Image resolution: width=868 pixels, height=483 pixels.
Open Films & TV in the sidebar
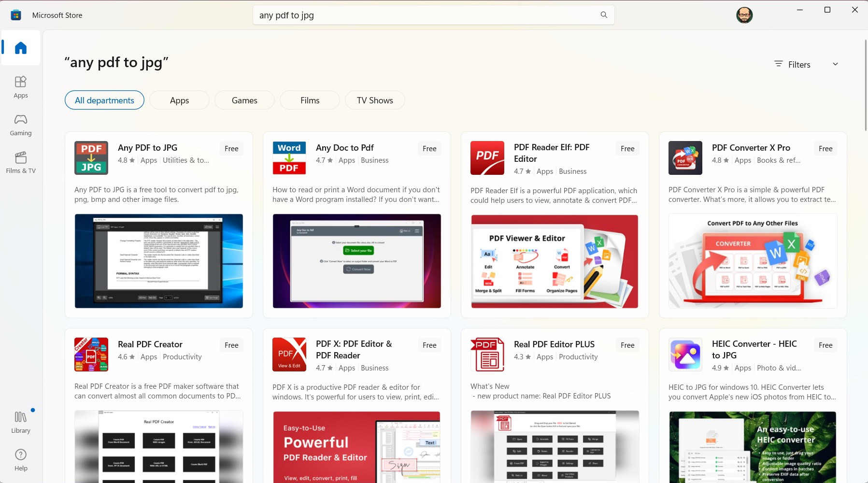pos(21,162)
